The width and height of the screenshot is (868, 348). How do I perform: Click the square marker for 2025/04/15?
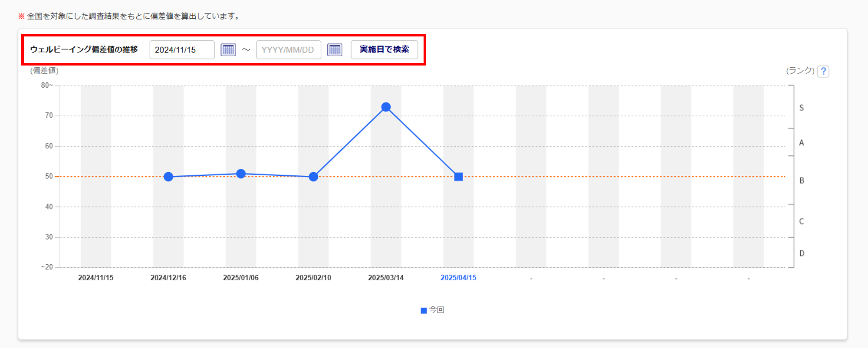tap(458, 177)
